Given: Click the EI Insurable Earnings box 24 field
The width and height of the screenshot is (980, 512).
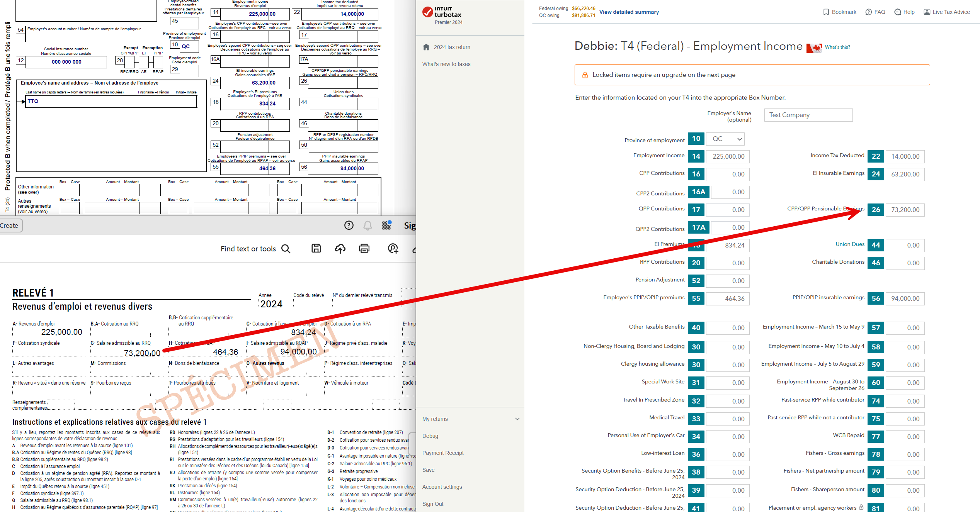Looking at the screenshot, I should 905,174.
